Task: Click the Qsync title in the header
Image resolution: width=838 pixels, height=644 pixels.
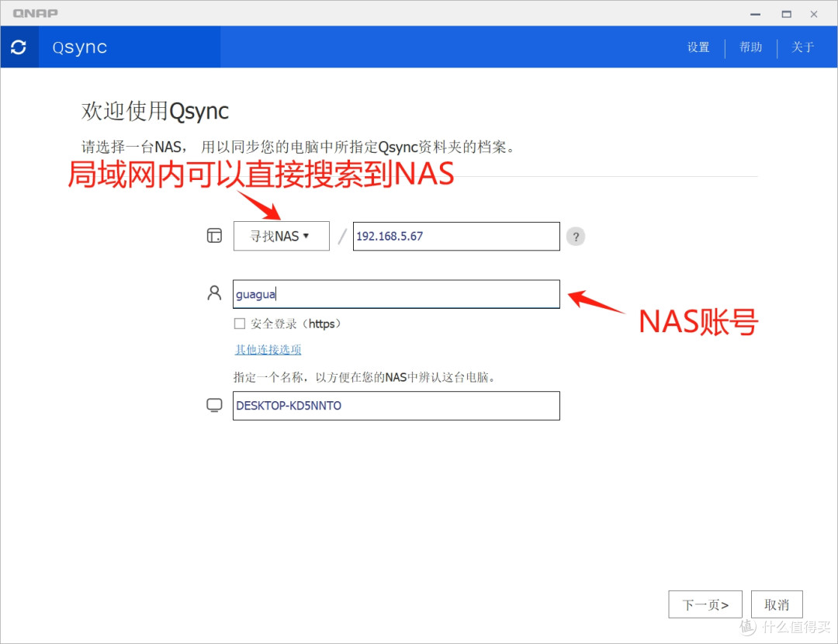Action: tap(80, 47)
